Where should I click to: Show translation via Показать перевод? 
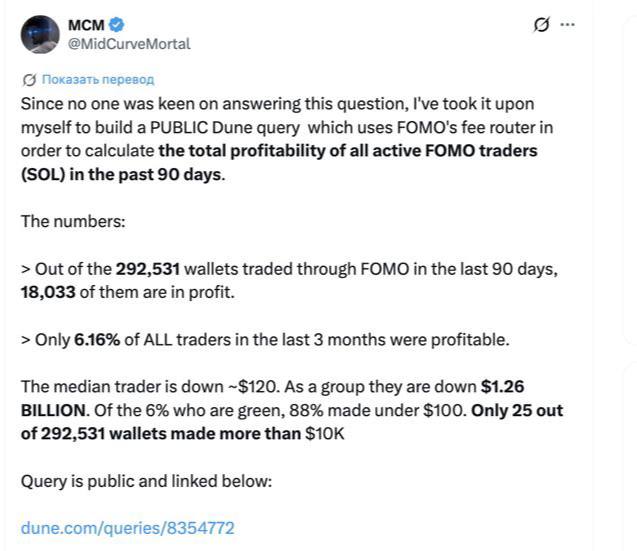click(x=98, y=79)
